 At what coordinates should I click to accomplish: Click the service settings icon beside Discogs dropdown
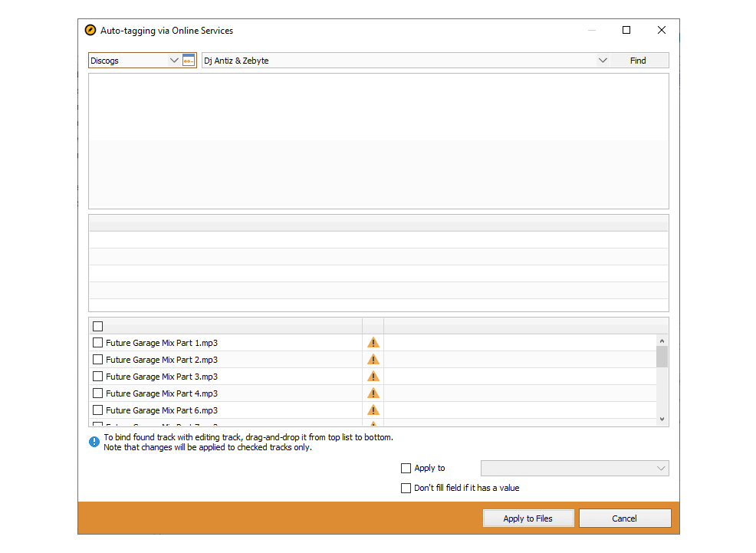click(189, 60)
